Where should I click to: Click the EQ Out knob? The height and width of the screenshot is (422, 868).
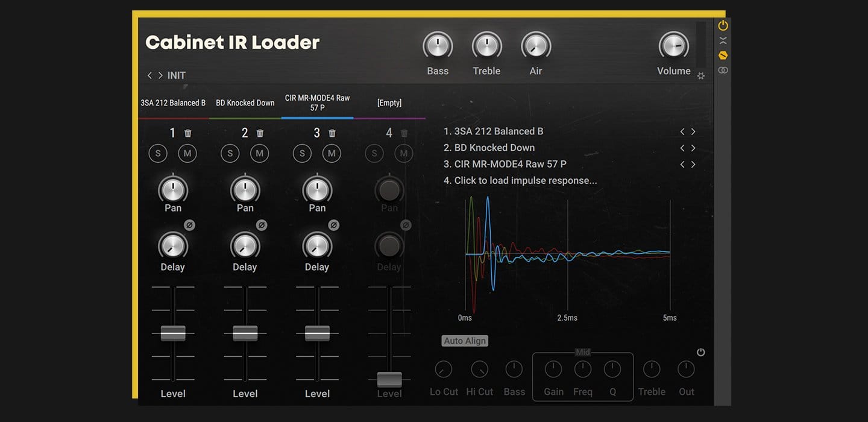(687, 370)
